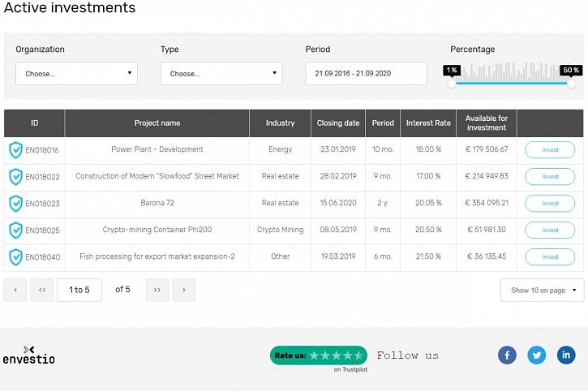Expand the Type dropdown
588x392 pixels.
(221, 74)
